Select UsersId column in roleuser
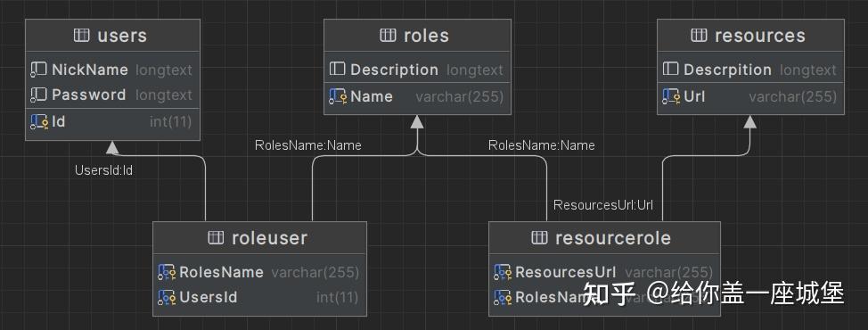Image resolution: width=868 pixels, height=330 pixels. (x=259, y=297)
